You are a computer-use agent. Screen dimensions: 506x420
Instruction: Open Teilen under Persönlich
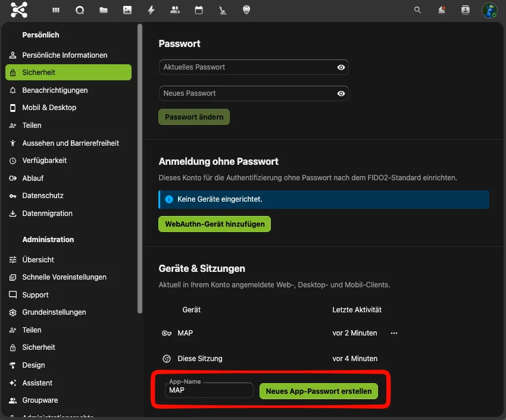[x=68, y=126]
